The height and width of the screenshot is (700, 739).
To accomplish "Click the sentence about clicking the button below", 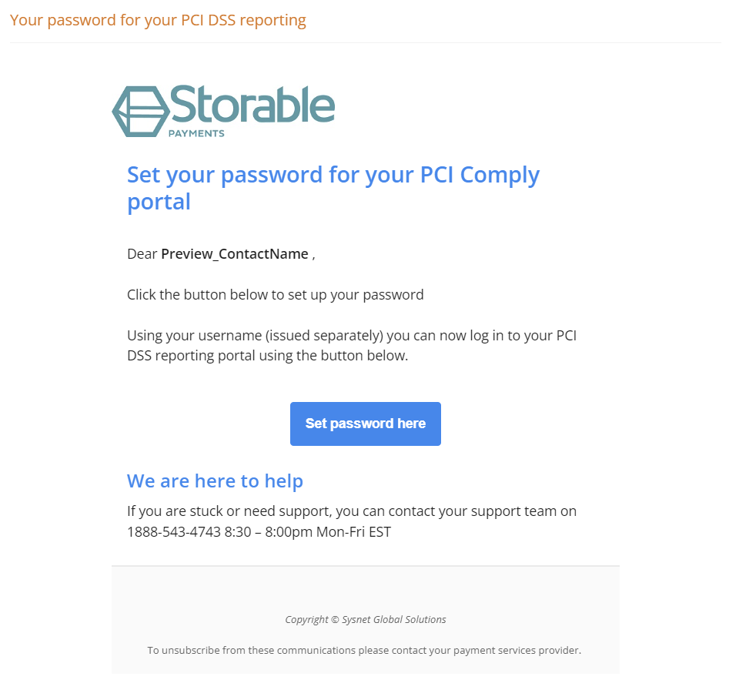I will [x=276, y=295].
